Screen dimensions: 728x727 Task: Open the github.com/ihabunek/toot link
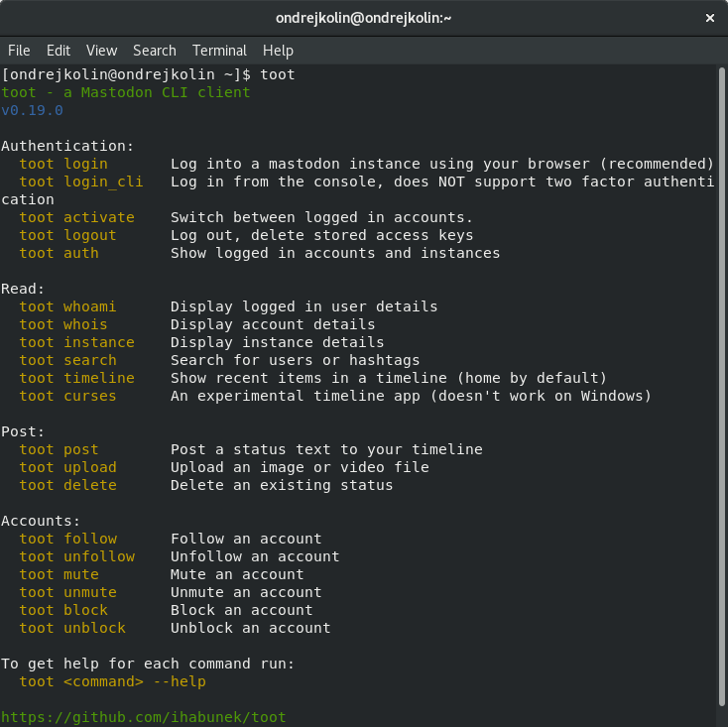pos(144,717)
